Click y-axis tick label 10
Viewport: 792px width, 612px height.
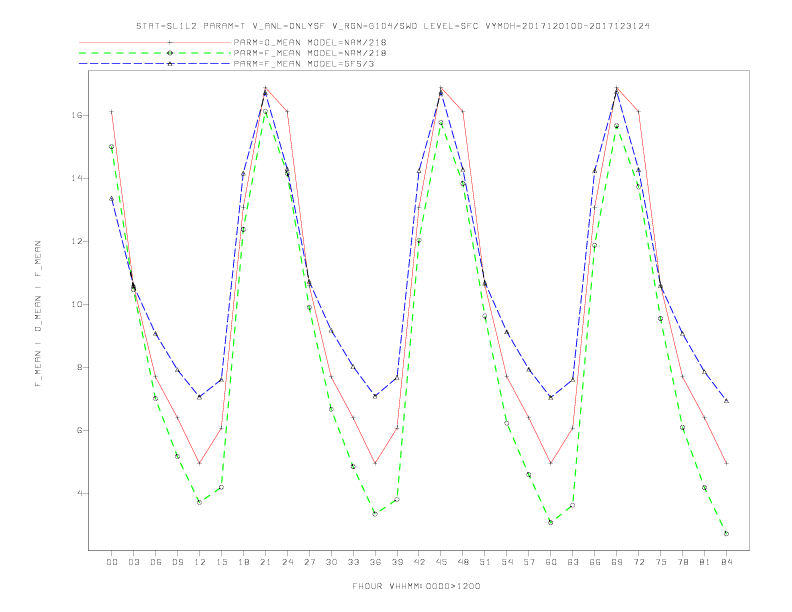click(77, 304)
